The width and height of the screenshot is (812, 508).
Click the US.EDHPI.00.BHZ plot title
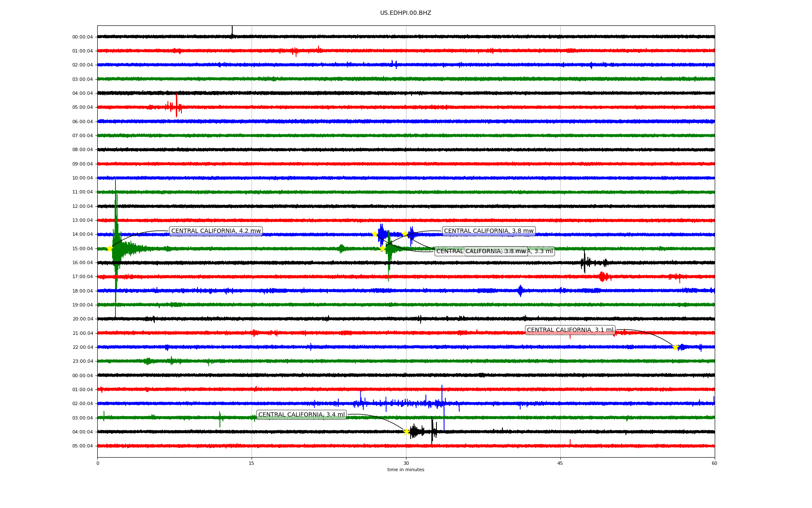point(406,13)
